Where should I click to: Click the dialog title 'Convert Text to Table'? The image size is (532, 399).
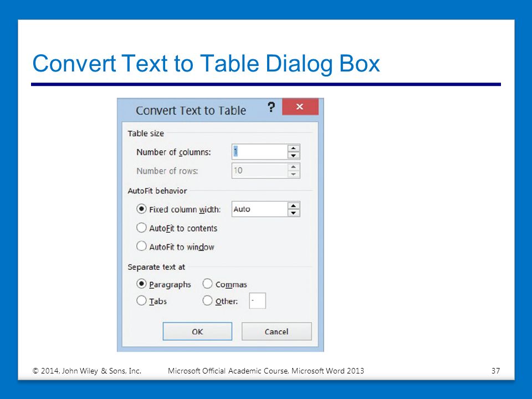[191, 111]
